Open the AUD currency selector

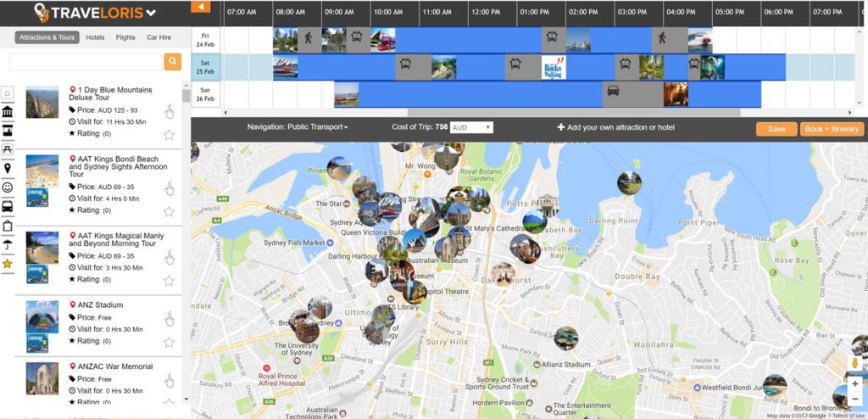[x=471, y=127]
